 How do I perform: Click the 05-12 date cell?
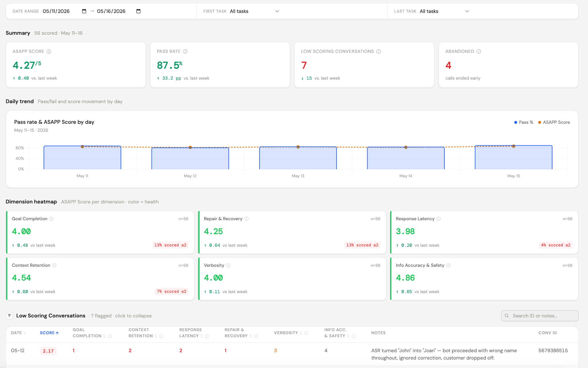pyautogui.click(x=18, y=350)
